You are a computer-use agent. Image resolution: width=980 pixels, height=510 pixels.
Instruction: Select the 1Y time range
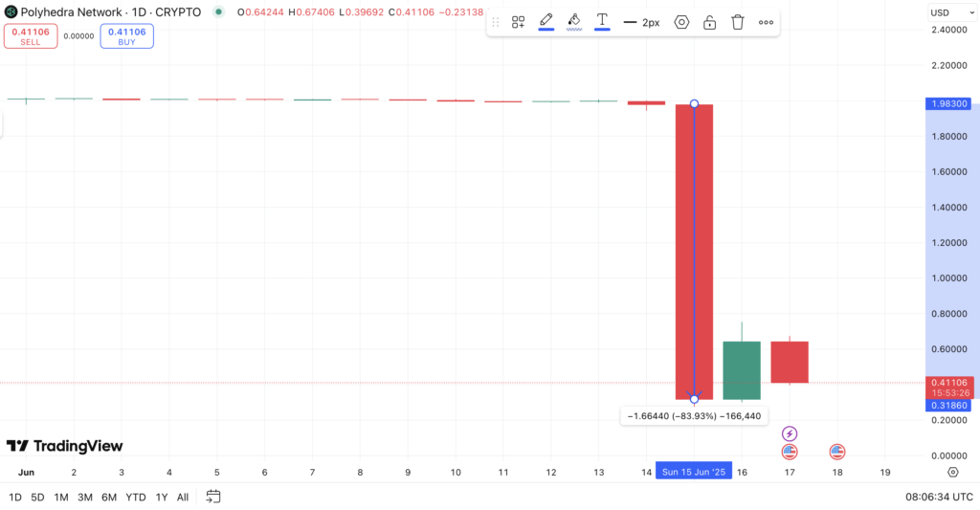(x=161, y=498)
